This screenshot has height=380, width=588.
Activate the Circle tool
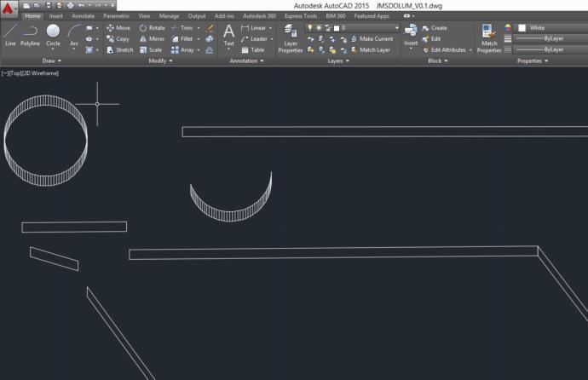53,35
